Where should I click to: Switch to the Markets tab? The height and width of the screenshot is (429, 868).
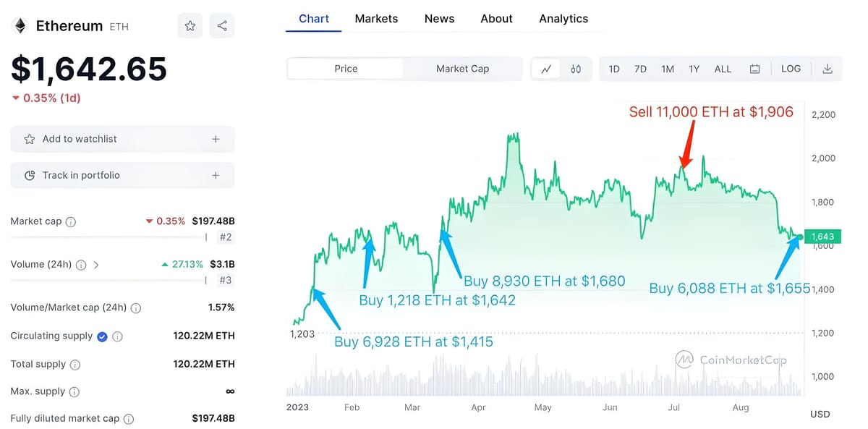click(376, 19)
